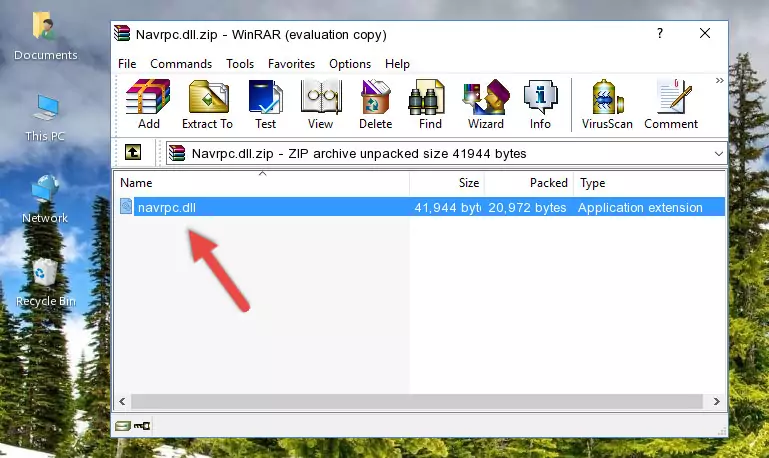Click the drive status bar icon
The image size is (769, 458).
click(x=123, y=426)
